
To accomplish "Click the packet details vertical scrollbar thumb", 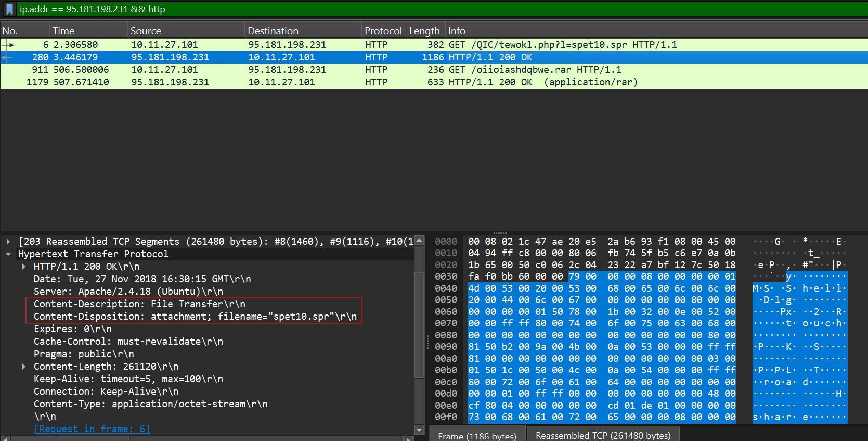I will click(419, 325).
